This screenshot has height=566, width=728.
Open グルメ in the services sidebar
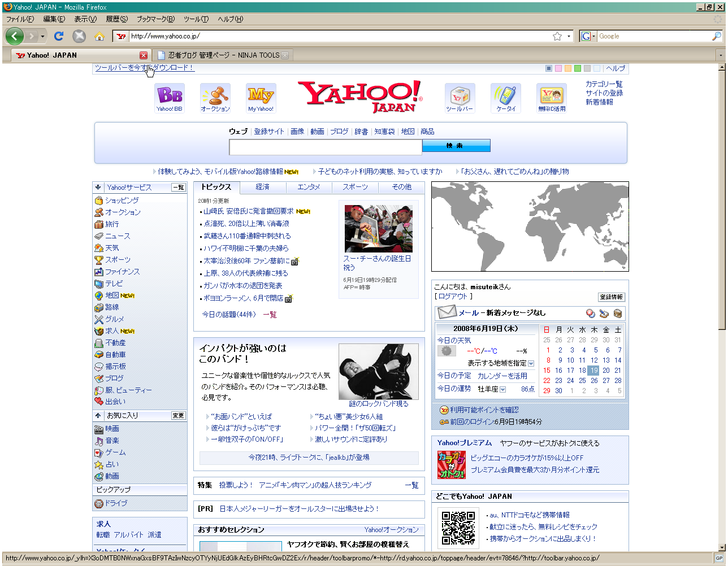114,319
